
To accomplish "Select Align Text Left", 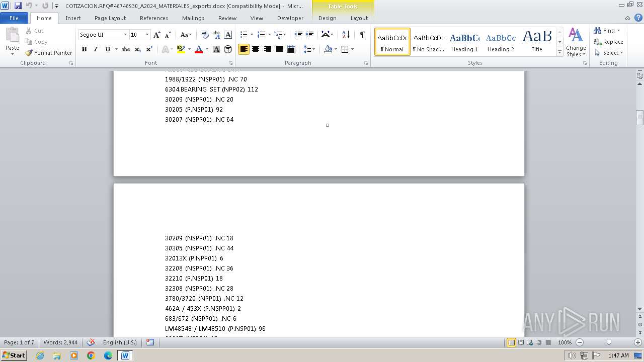I will tap(244, 49).
